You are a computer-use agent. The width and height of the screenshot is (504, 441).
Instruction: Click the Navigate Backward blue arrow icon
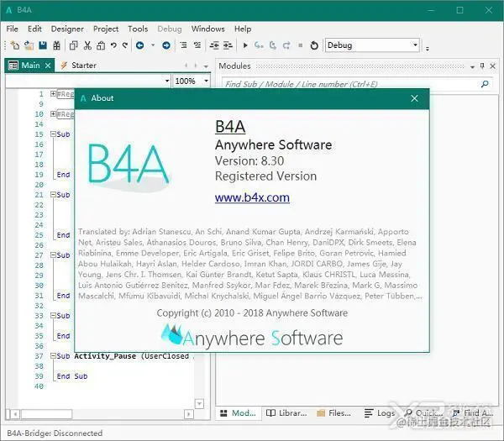pyautogui.click(x=139, y=45)
